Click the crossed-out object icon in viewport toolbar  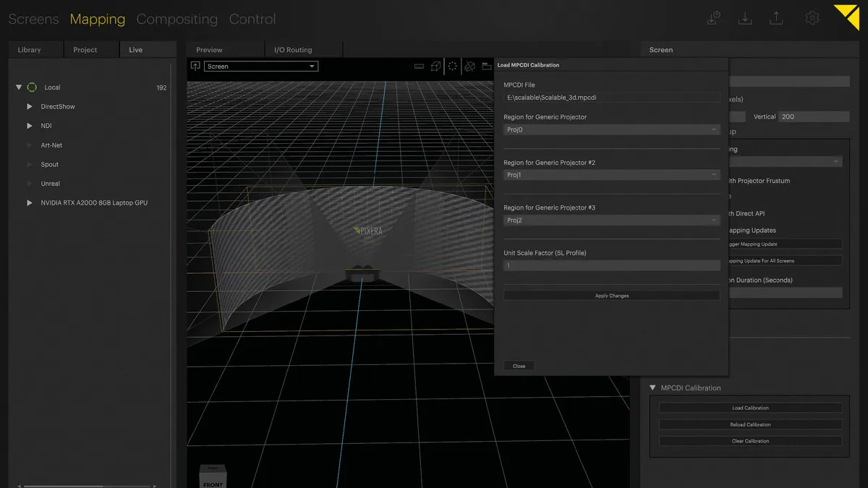tap(469, 67)
